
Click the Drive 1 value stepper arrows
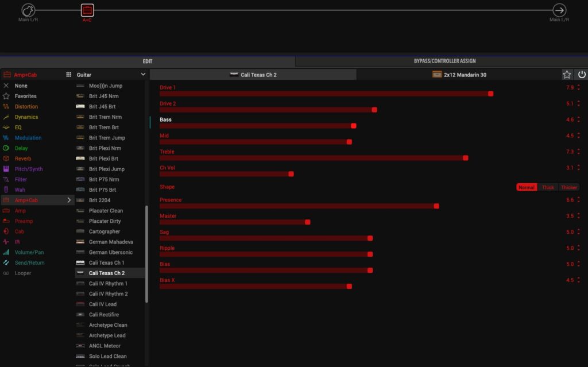click(x=578, y=88)
